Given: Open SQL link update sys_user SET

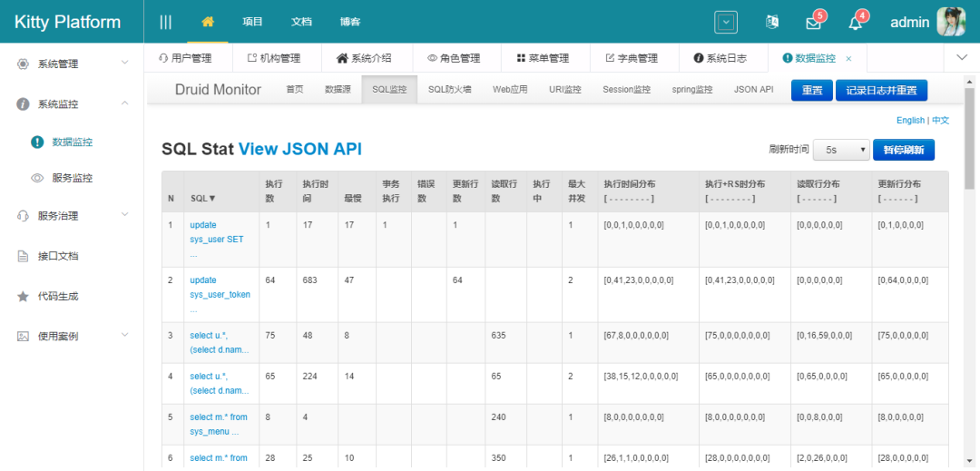Looking at the screenshot, I should coord(217,240).
